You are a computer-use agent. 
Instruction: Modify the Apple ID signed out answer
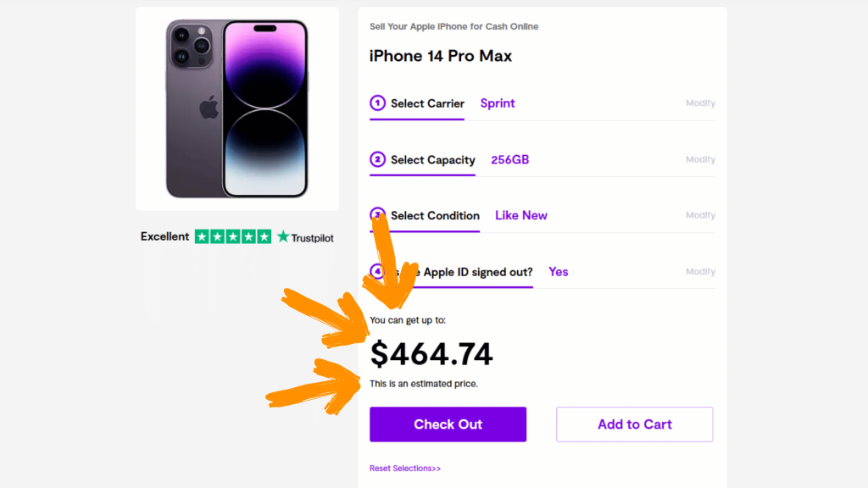700,272
